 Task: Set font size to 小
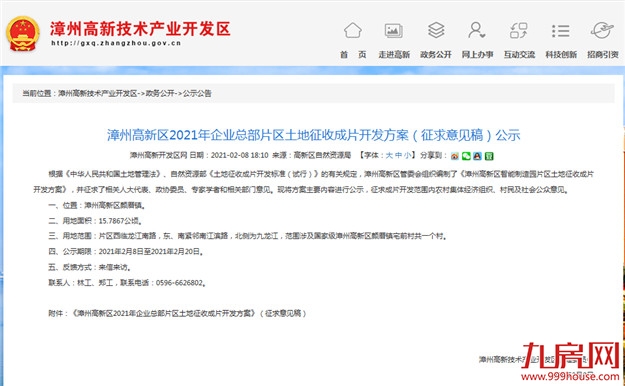click(x=407, y=155)
